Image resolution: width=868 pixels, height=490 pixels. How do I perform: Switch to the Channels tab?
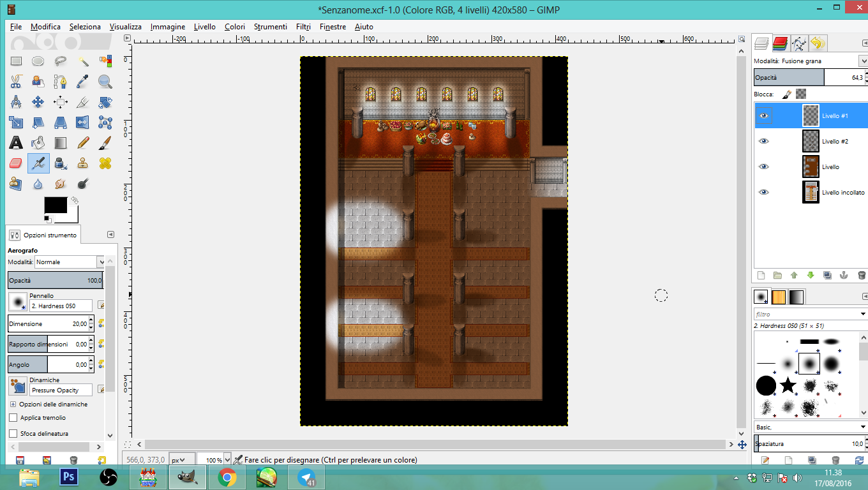780,43
